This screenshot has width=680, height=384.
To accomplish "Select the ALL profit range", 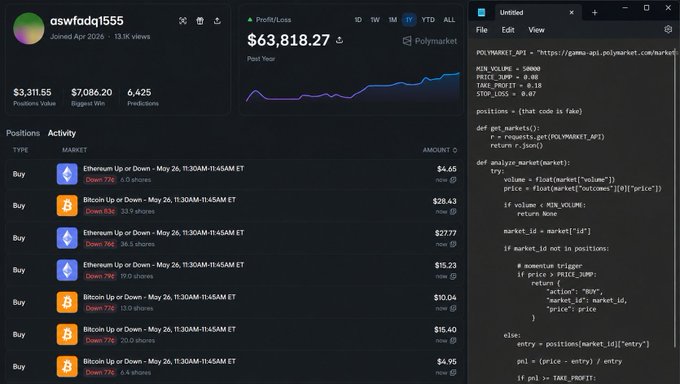I will point(449,20).
